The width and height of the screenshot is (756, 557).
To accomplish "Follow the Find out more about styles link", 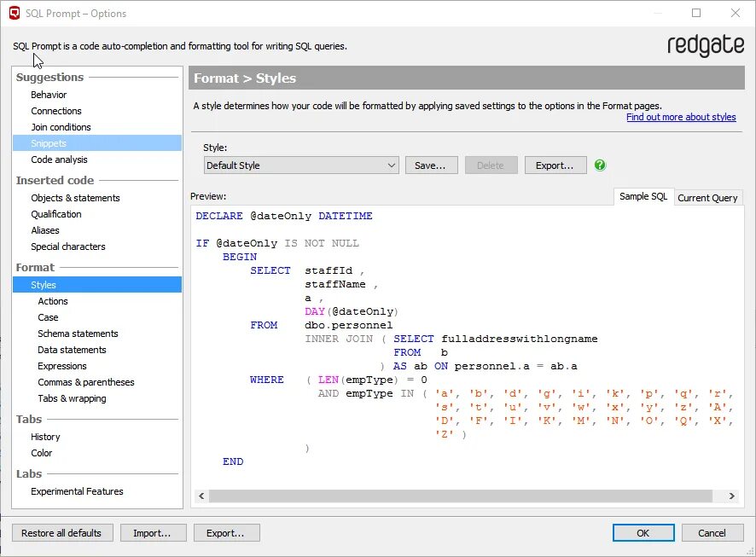I will [x=681, y=117].
